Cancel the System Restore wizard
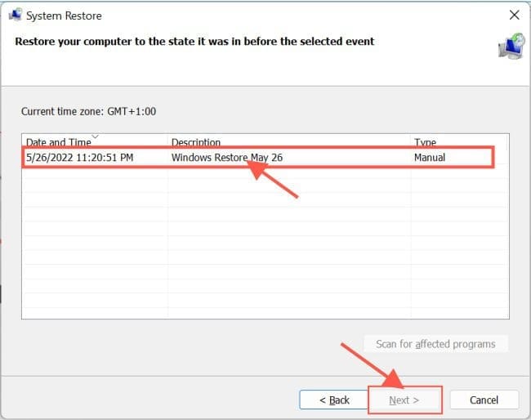 484,400
